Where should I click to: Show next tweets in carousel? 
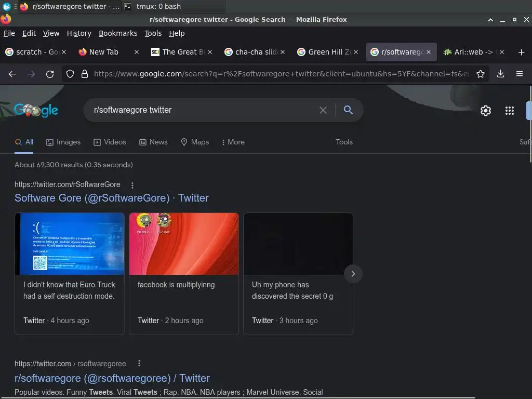353,274
